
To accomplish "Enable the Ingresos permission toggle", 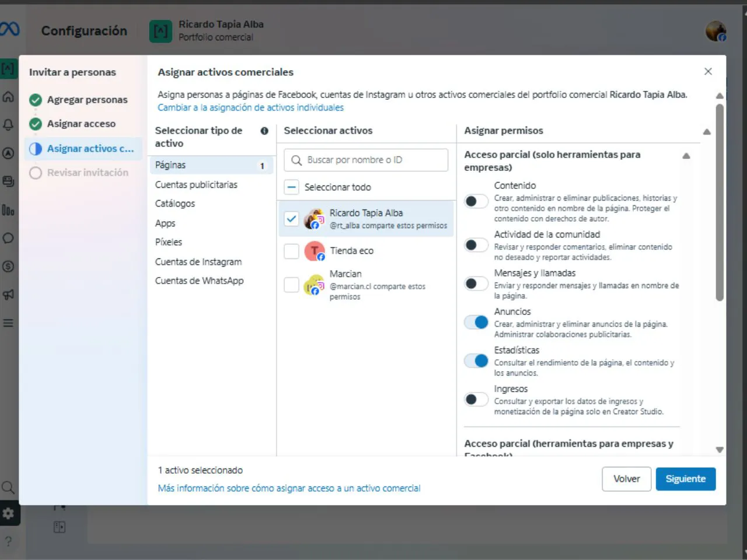I will coord(476,399).
